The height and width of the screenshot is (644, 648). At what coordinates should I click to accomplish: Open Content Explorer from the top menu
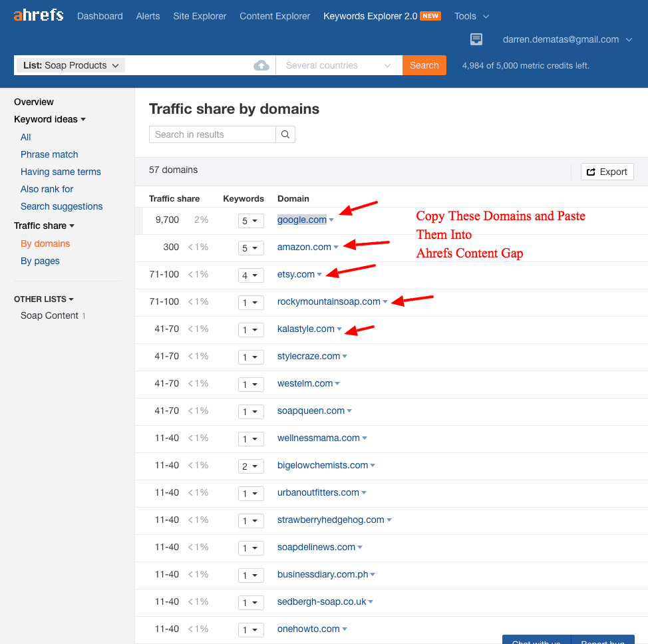click(274, 16)
